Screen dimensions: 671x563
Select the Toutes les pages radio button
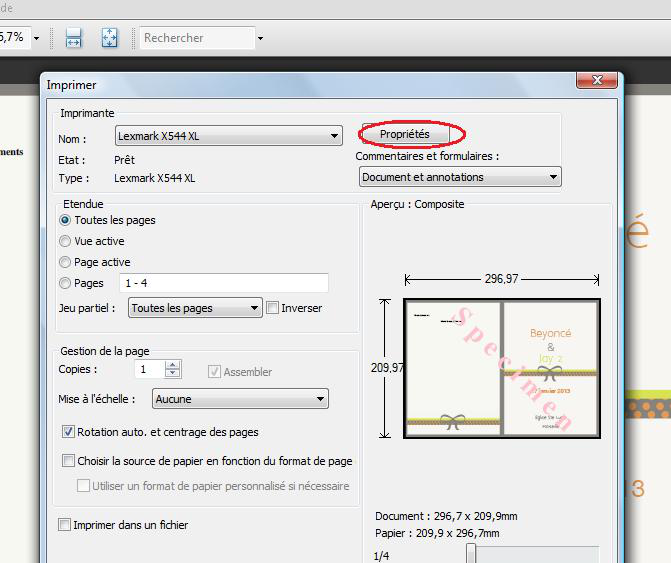pos(66,220)
